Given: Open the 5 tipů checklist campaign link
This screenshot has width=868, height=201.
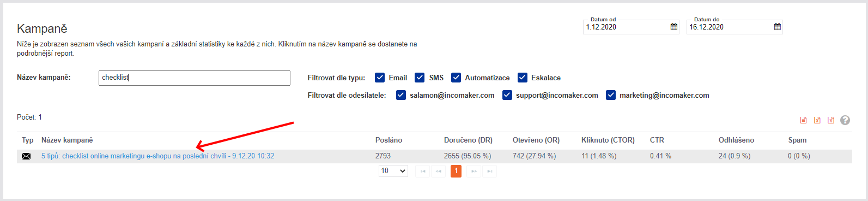Looking at the screenshot, I should point(158,156).
